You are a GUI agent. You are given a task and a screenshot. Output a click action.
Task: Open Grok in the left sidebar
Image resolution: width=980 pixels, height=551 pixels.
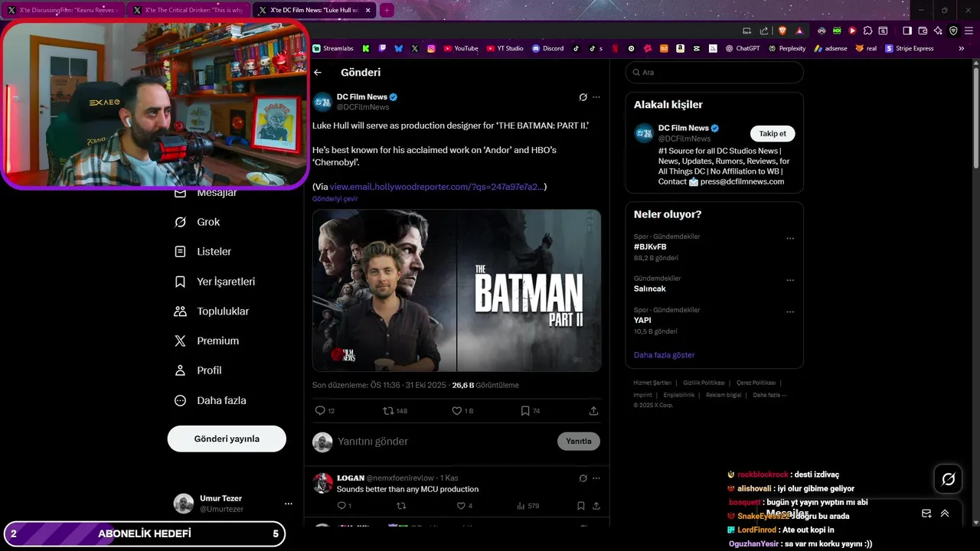click(x=198, y=222)
